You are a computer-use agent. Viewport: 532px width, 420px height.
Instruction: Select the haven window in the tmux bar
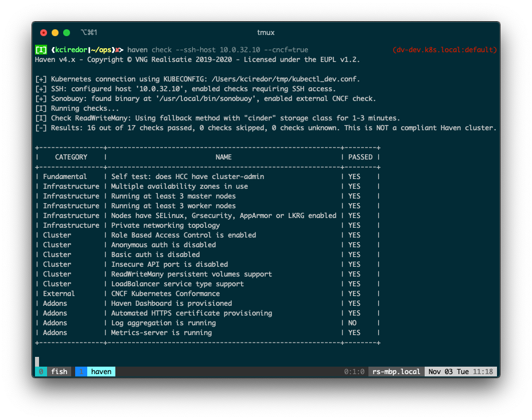[x=101, y=371]
